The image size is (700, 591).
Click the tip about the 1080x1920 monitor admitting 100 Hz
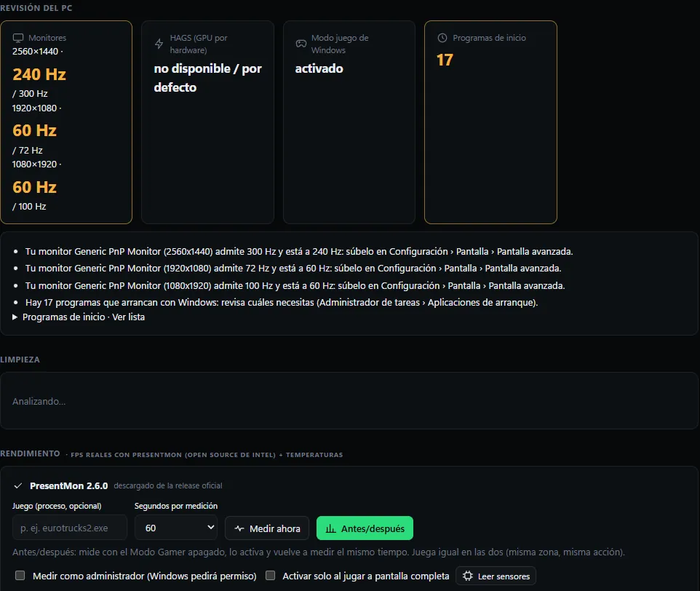pyautogui.click(x=295, y=286)
